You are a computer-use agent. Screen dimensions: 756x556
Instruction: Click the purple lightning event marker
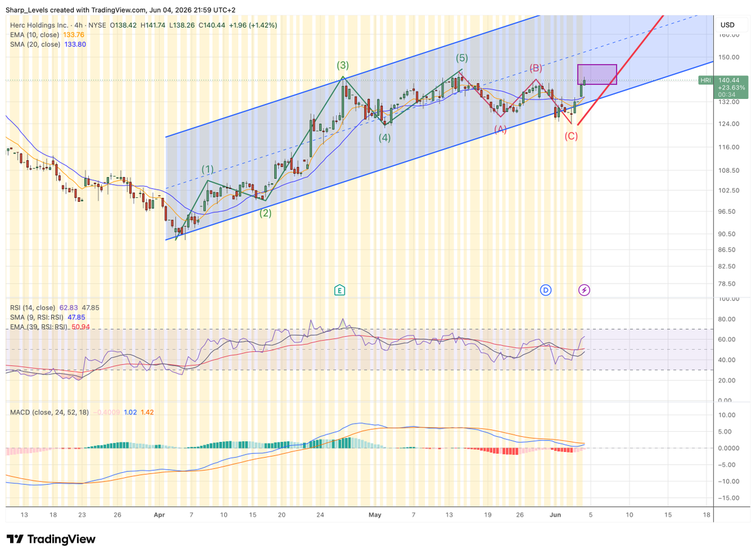pyautogui.click(x=584, y=290)
